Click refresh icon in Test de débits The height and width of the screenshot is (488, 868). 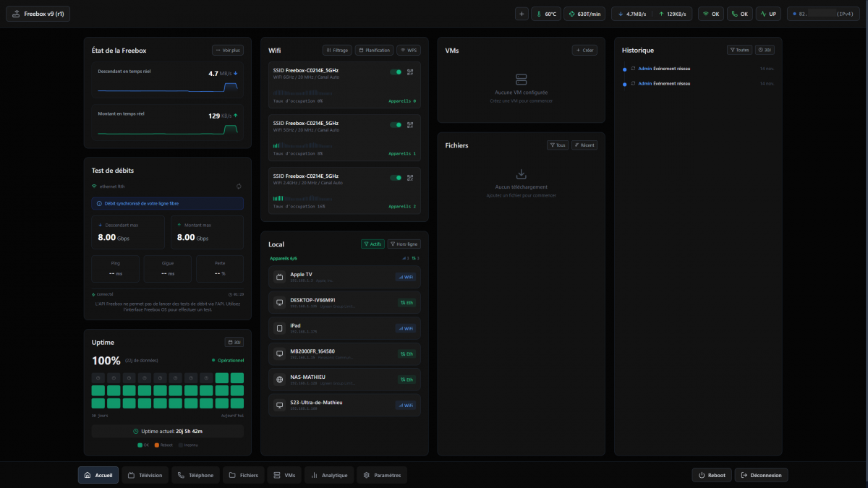[239, 187]
